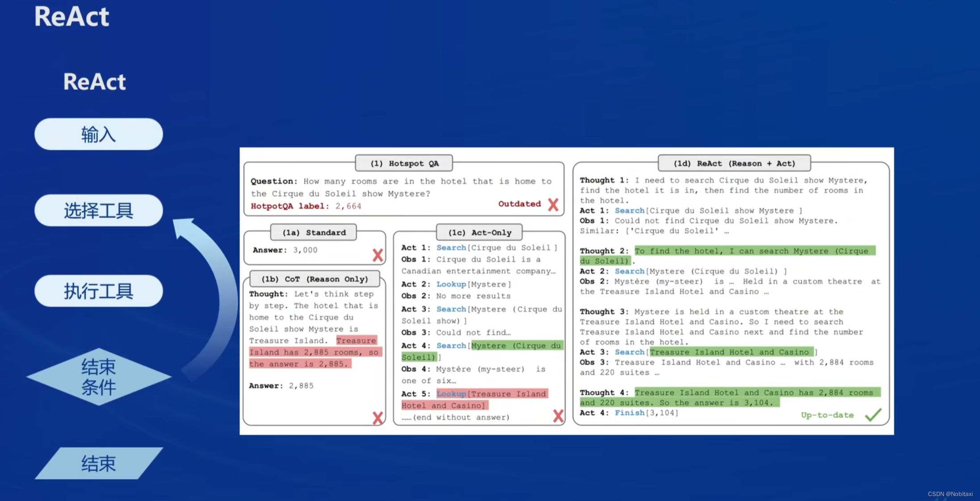The height and width of the screenshot is (501, 980).
Task: Click the (1) Hotspot QA header tab
Action: 404,163
